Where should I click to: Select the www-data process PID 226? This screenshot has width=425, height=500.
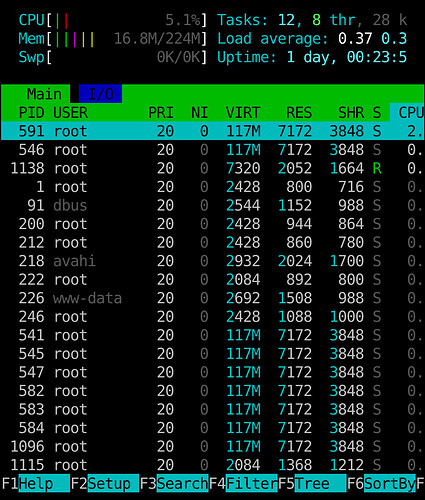(212, 298)
